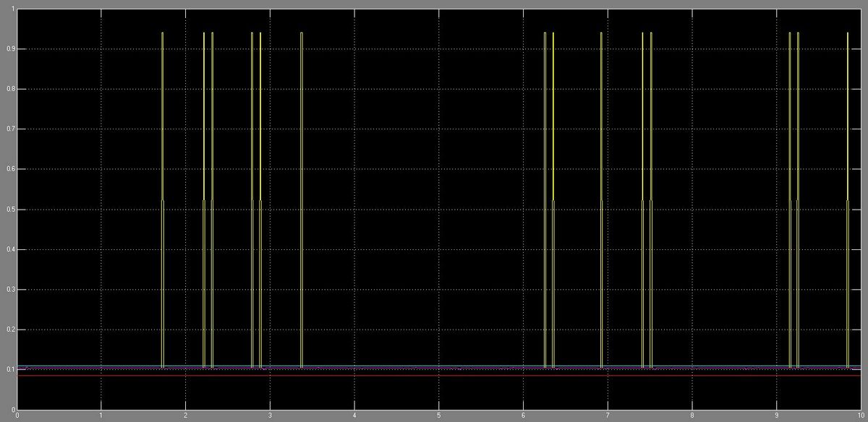868x422 pixels.
Task: Click the red horizontal signal line
Action: click(x=434, y=375)
